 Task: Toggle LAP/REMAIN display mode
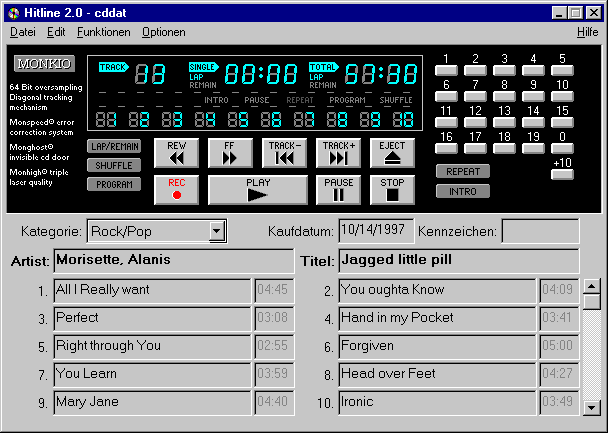tap(114, 147)
